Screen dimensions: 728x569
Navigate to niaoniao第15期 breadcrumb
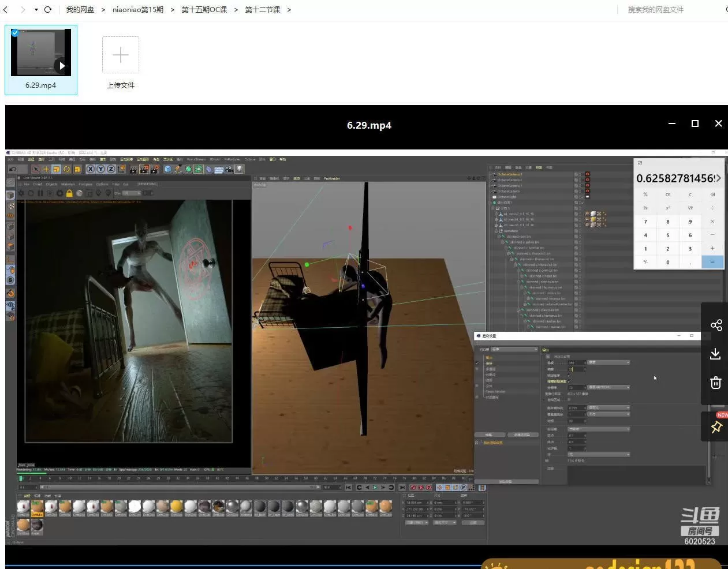137,10
